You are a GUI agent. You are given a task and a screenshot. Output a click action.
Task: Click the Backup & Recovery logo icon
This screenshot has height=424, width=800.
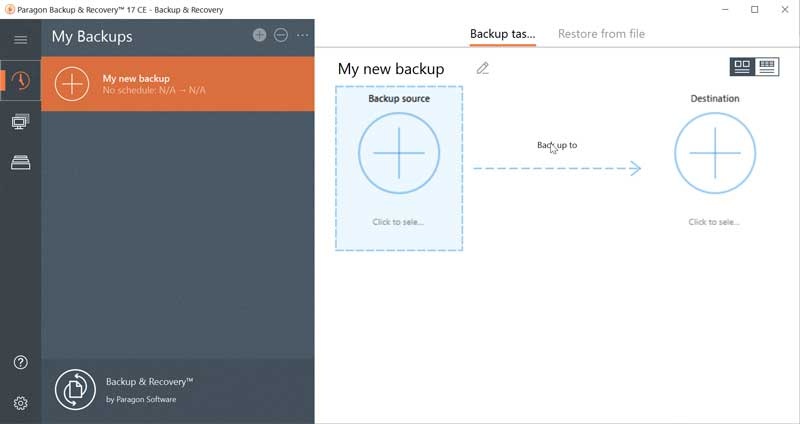[75, 390]
